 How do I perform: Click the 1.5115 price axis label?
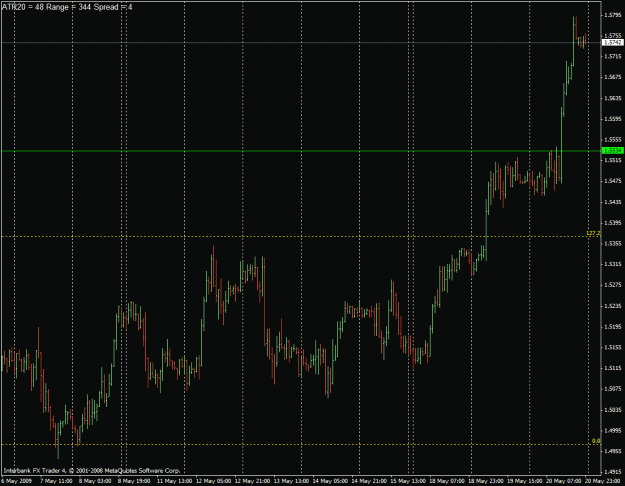(x=613, y=368)
